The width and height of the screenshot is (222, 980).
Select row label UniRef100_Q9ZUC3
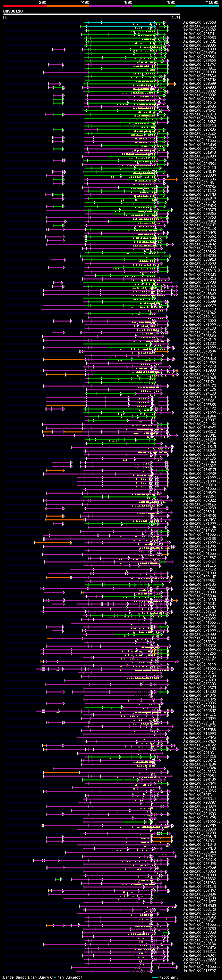pyautogui.click(x=199, y=114)
